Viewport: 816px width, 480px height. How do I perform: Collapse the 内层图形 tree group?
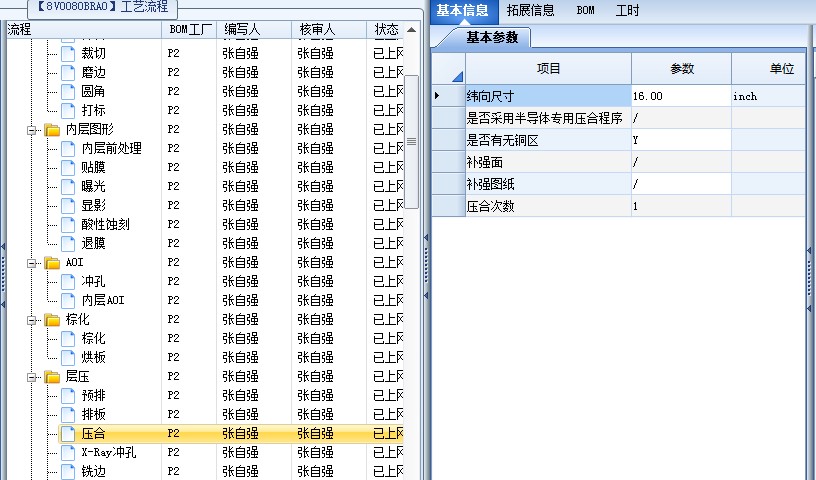pyautogui.click(x=32, y=130)
